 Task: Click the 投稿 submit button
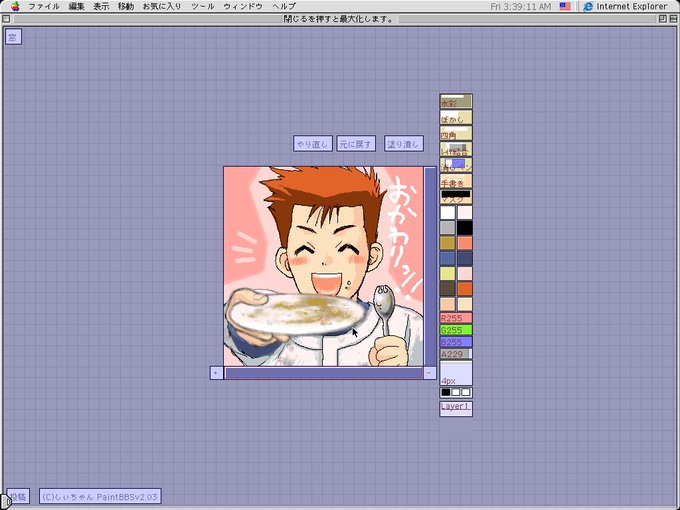[x=18, y=496]
